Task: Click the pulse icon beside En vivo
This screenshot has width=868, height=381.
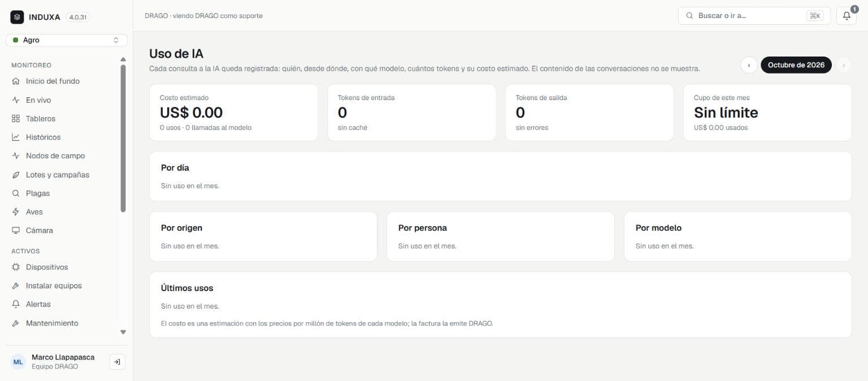Action: click(x=16, y=100)
